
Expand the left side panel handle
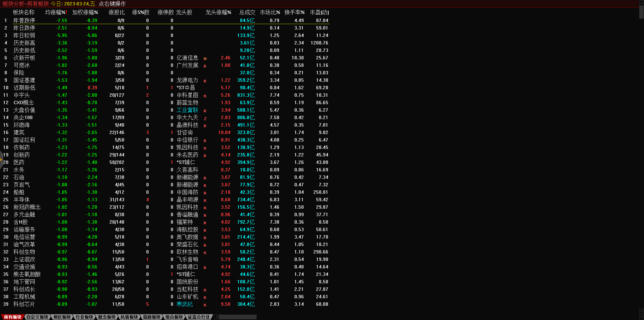pyautogui.click(x=1, y=159)
